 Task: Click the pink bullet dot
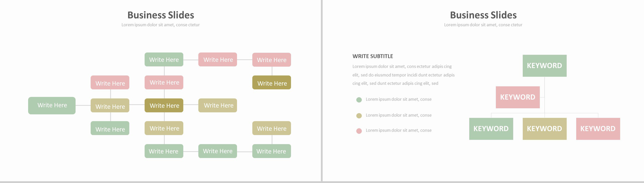click(x=359, y=131)
